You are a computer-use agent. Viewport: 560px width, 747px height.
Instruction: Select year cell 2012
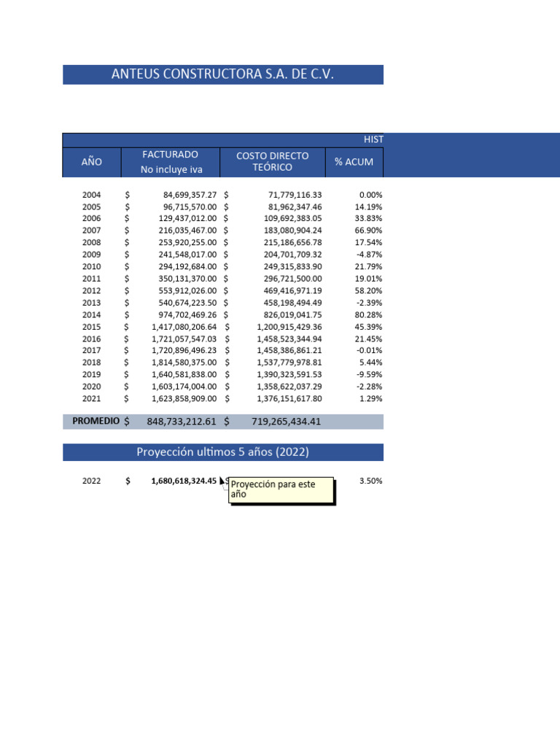pyautogui.click(x=91, y=290)
